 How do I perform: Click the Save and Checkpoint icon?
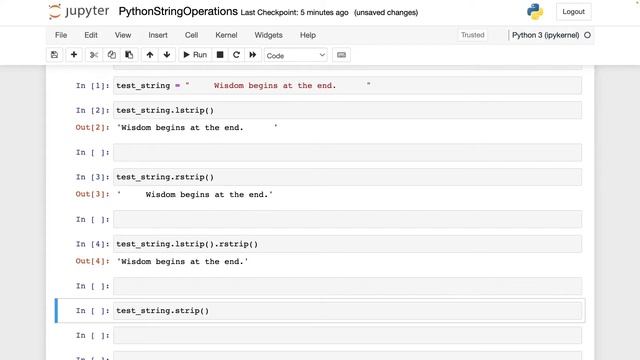coord(54,55)
